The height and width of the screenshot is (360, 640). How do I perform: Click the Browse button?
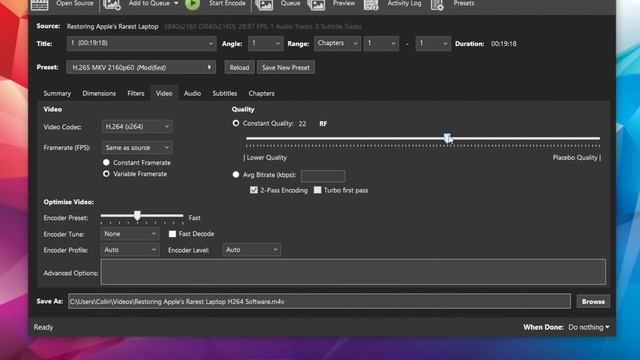(x=593, y=302)
